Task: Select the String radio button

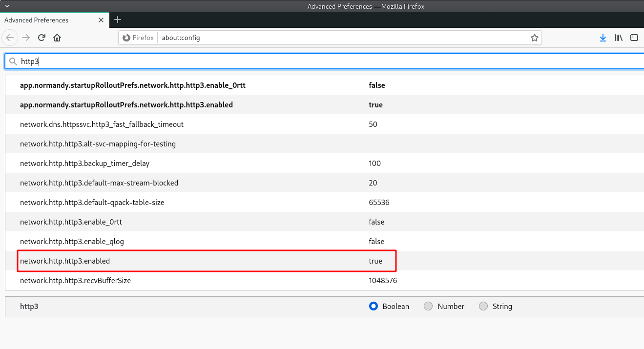Action: tap(483, 306)
